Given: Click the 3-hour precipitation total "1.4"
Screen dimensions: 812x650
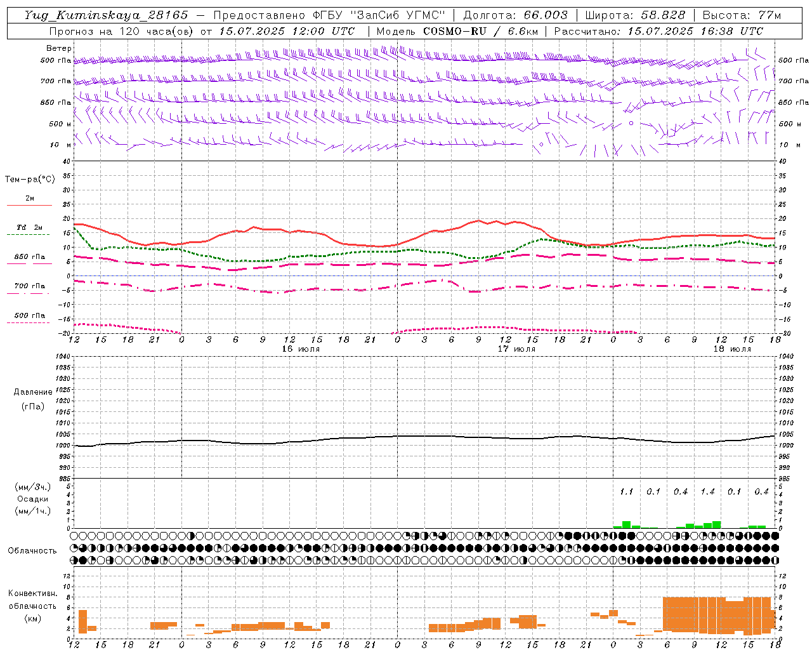Looking at the screenshot, I should click(708, 492).
